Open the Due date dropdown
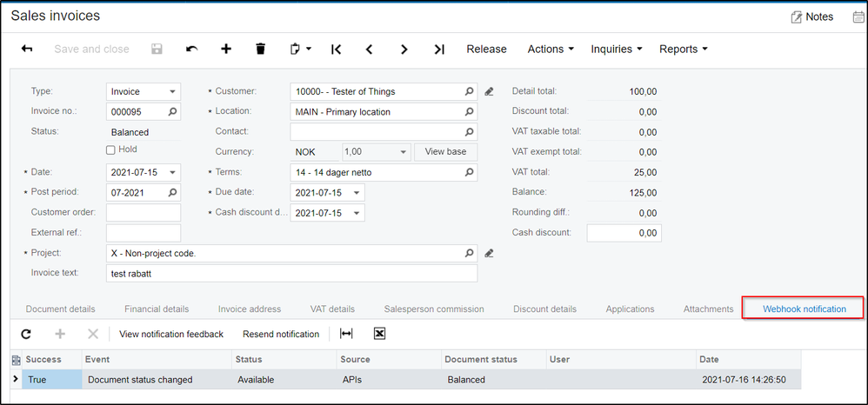The width and height of the screenshot is (868, 405). 357,192
